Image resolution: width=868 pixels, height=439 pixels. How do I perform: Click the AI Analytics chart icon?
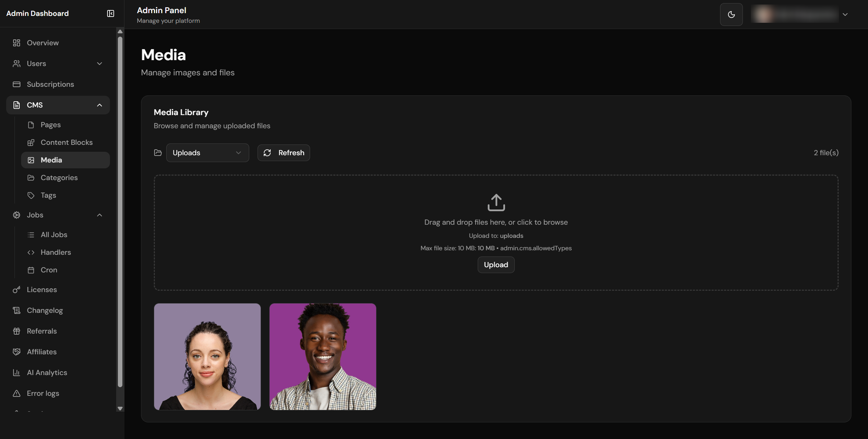(x=17, y=373)
